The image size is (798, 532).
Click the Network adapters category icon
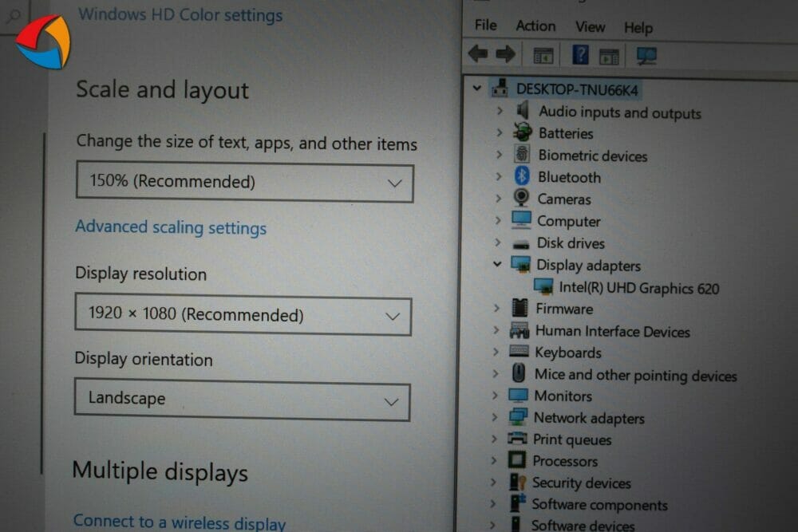click(518, 416)
